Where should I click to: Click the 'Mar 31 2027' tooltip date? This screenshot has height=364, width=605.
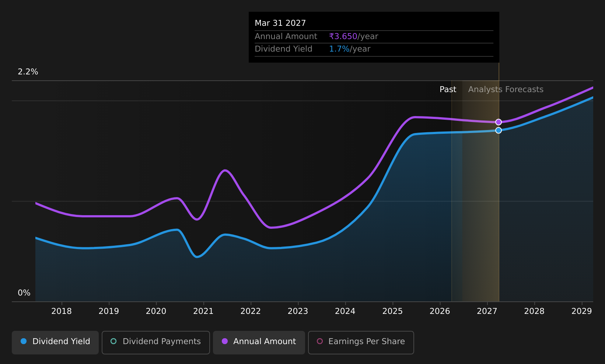click(x=280, y=23)
